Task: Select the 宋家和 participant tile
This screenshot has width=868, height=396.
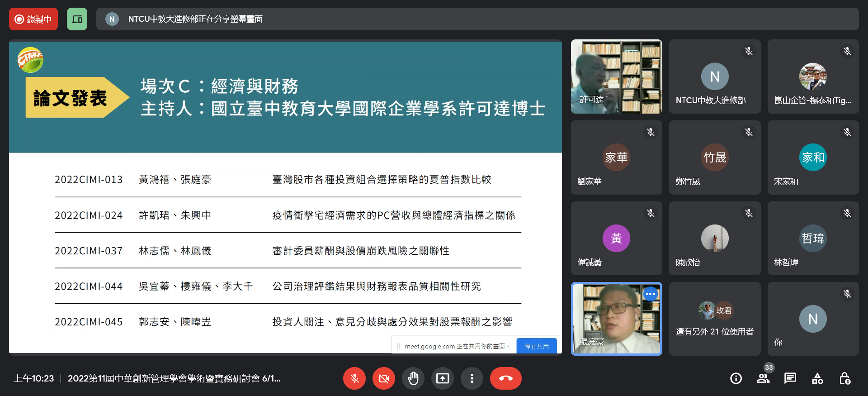Action: (x=813, y=157)
